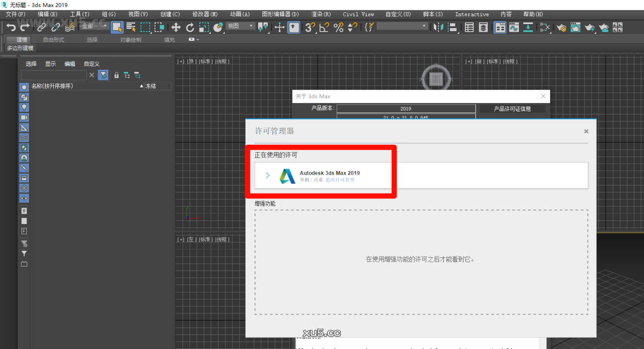Image resolution: width=644 pixels, height=349 pixels.
Task: Switch to the 自由形式 ribbon tab
Action: (x=53, y=39)
